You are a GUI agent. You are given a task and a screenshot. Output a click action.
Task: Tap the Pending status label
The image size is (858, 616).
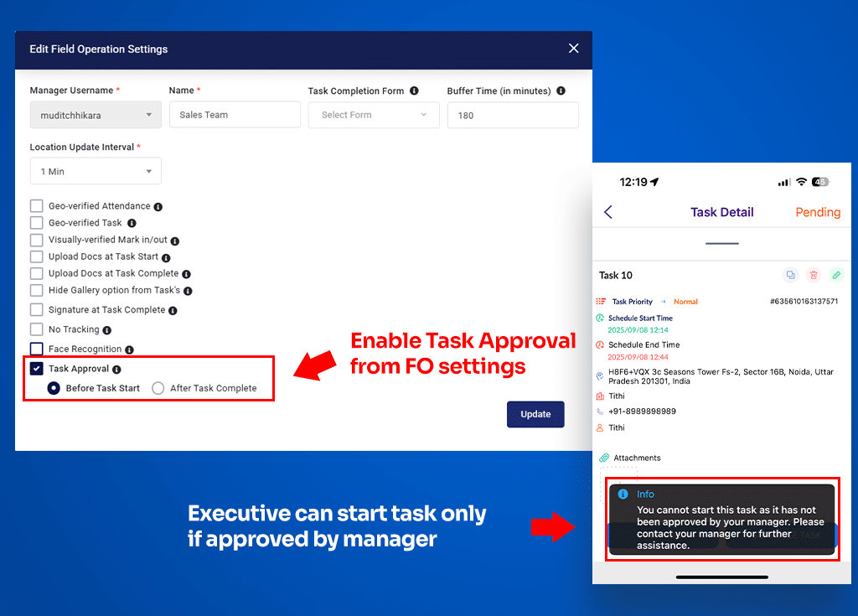[x=817, y=212]
